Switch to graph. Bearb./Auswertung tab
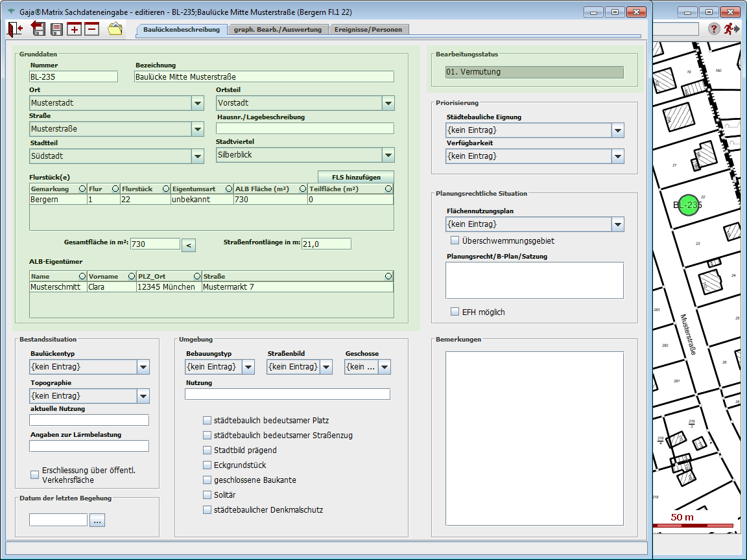This screenshot has height=560, width=747. 278,29
